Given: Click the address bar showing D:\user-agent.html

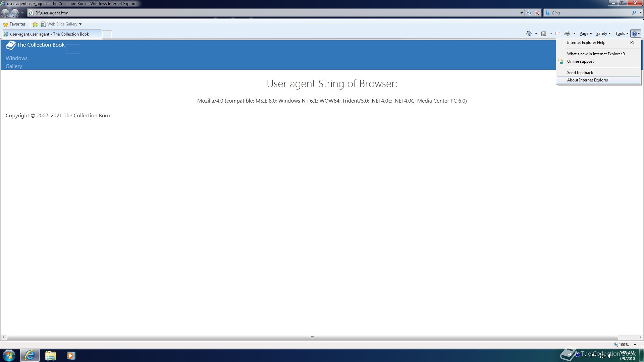Looking at the screenshot, I should coord(275,13).
